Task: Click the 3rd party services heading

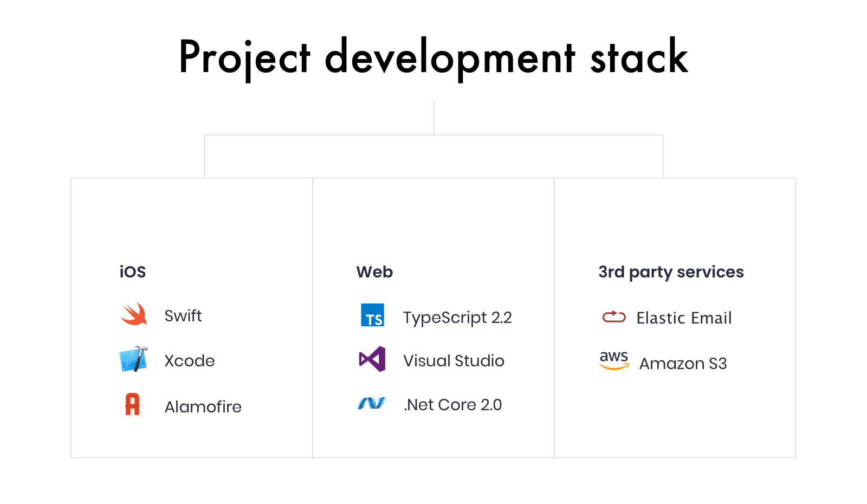Action: 671,273
